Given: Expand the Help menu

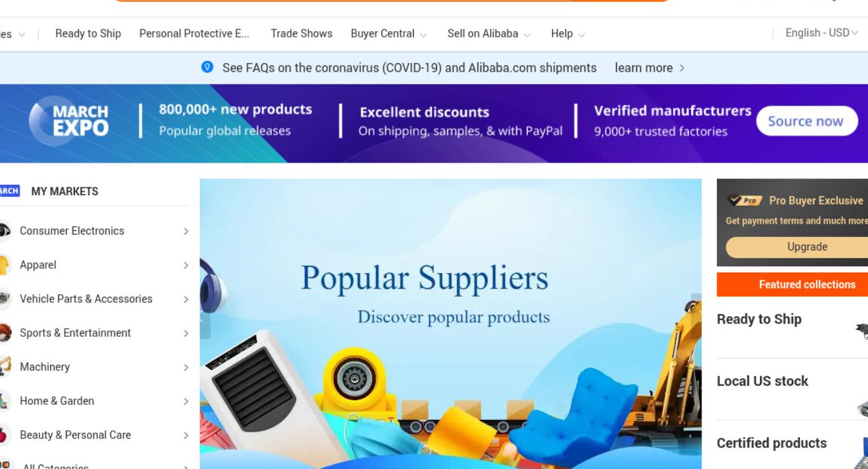Looking at the screenshot, I should 567,34.
